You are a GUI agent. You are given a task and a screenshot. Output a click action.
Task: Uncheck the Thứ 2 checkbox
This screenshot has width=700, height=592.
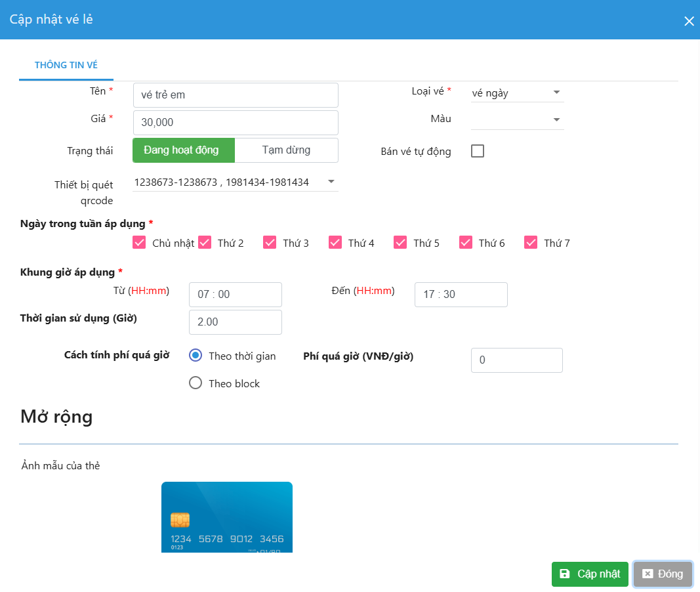[205, 243]
